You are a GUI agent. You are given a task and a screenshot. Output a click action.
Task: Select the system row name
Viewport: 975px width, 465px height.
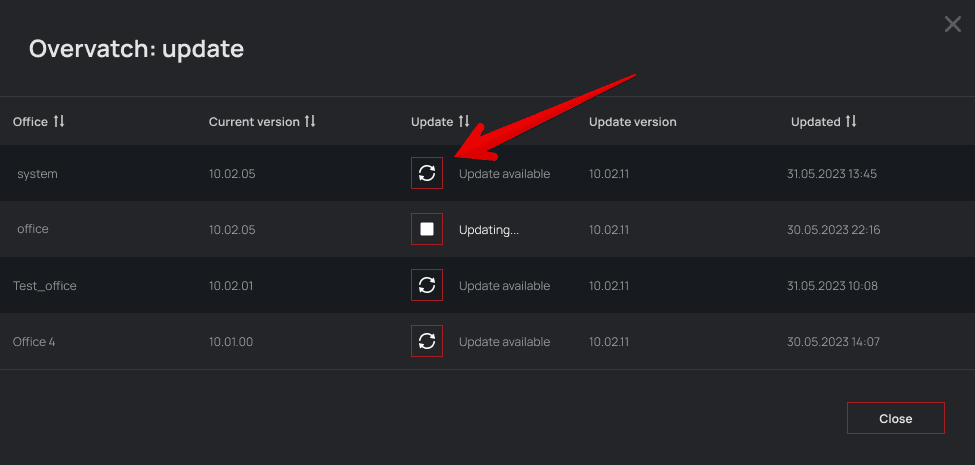point(37,174)
